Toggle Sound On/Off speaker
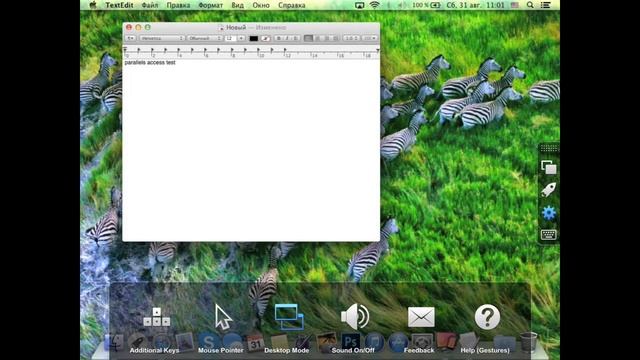The width and height of the screenshot is (640, 360). [355, 317]
